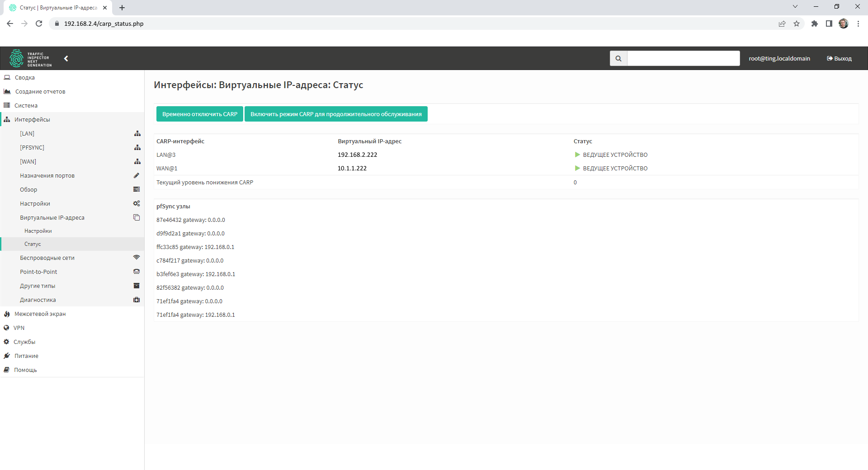Share this page via the share icon
This screenshot has width=868, height=470.
click(782, 23)
